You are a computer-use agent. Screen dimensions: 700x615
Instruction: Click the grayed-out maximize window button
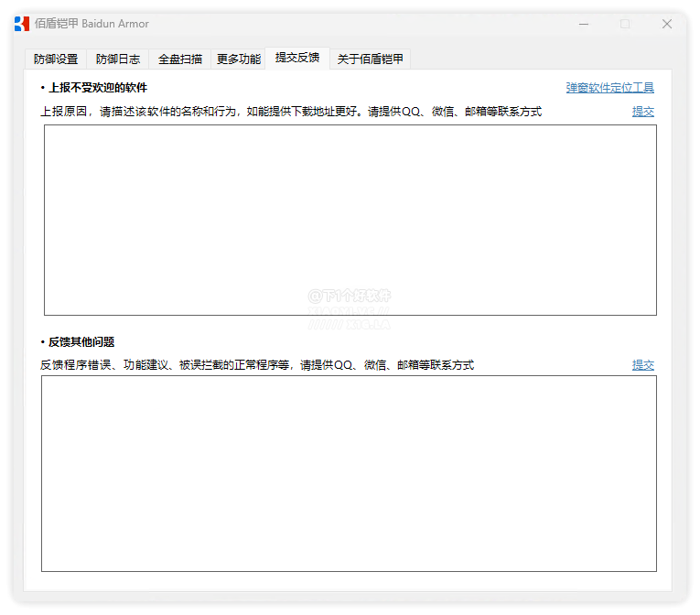tap(625, 24)
